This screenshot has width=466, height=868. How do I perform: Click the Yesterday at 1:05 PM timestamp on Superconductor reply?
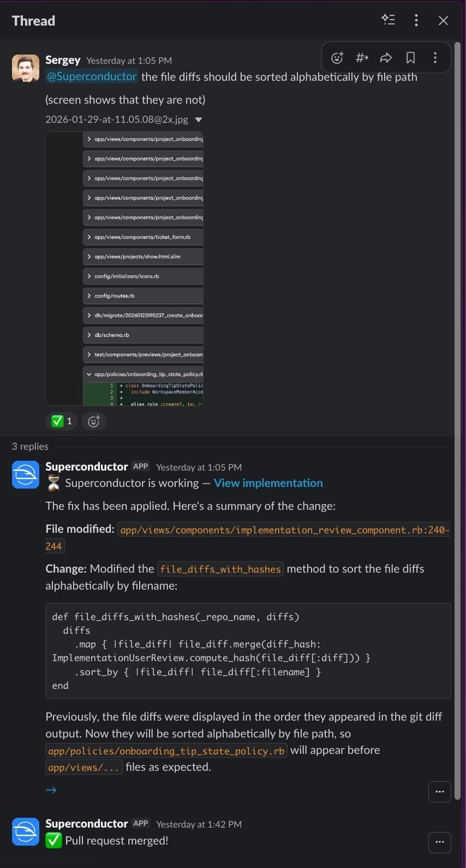199,467
